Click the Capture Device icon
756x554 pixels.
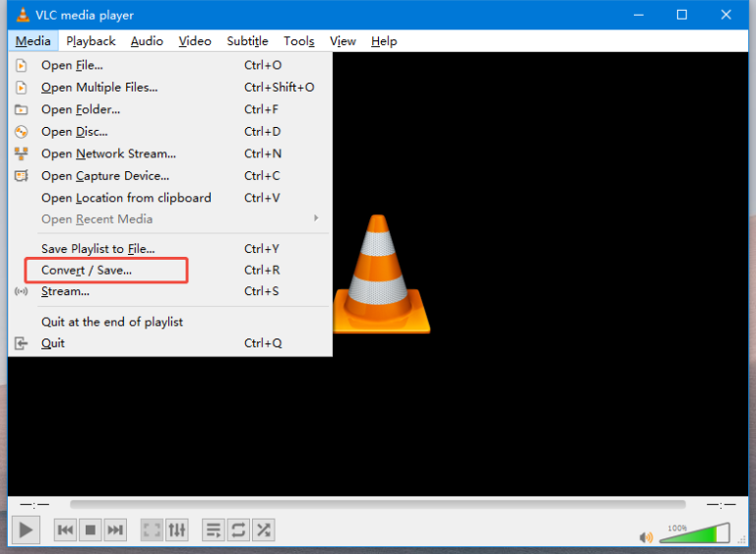coord(22,176)
